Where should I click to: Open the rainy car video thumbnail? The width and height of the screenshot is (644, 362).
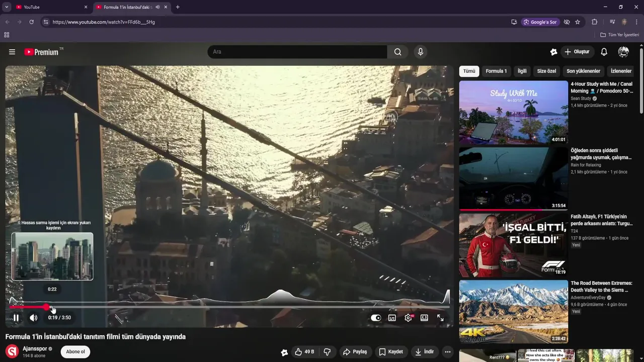point(513,178)
